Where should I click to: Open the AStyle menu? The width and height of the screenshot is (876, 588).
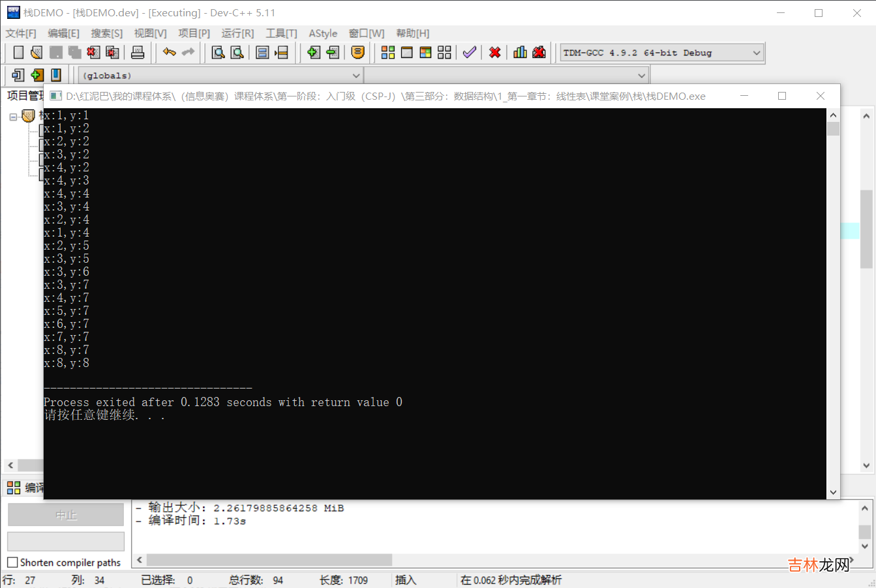tap(324, 33)
